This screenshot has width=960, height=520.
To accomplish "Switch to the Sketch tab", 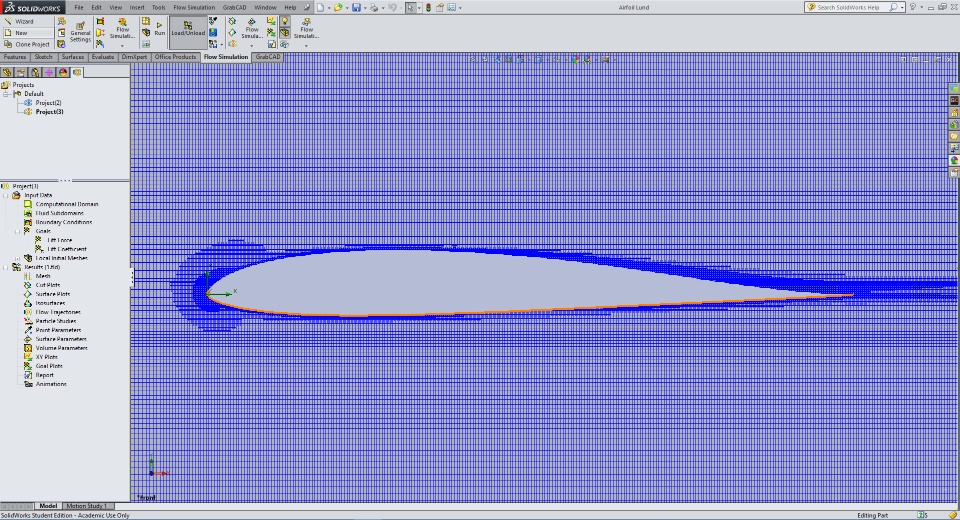I will pyautogui.click(x=43, y=56).
